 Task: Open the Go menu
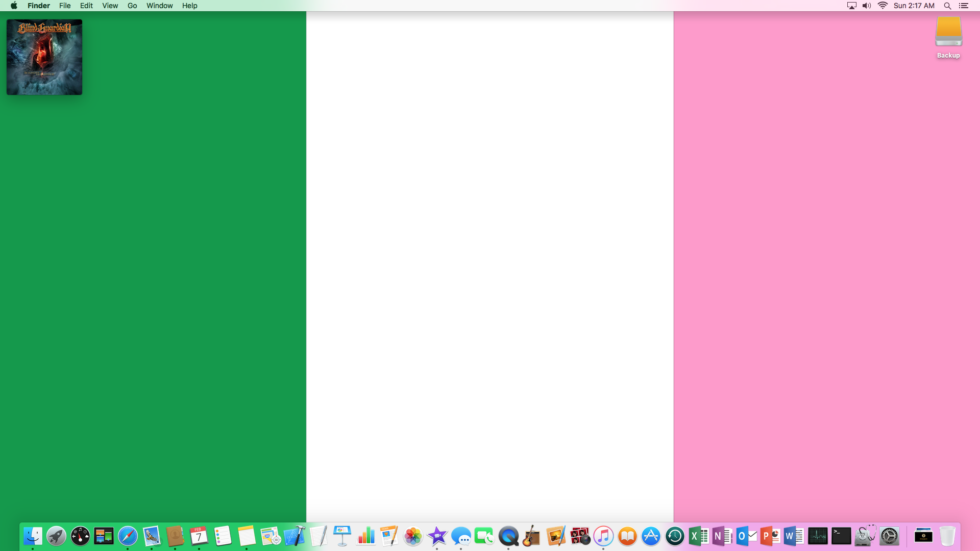[132, 6]
